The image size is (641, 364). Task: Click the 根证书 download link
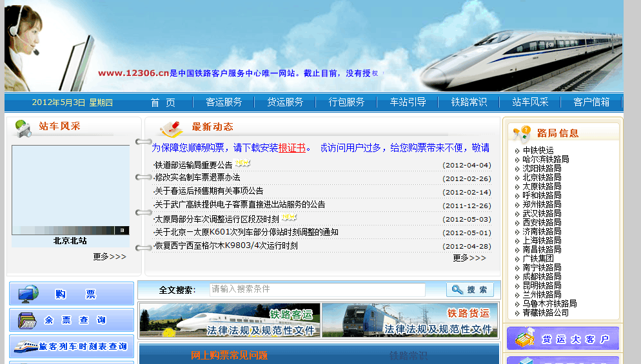(292, 148)
